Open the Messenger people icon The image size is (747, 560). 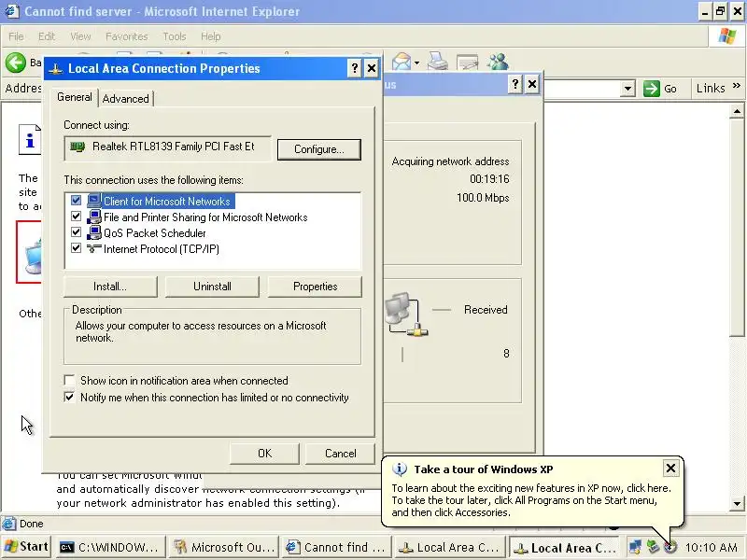[498, 62]
